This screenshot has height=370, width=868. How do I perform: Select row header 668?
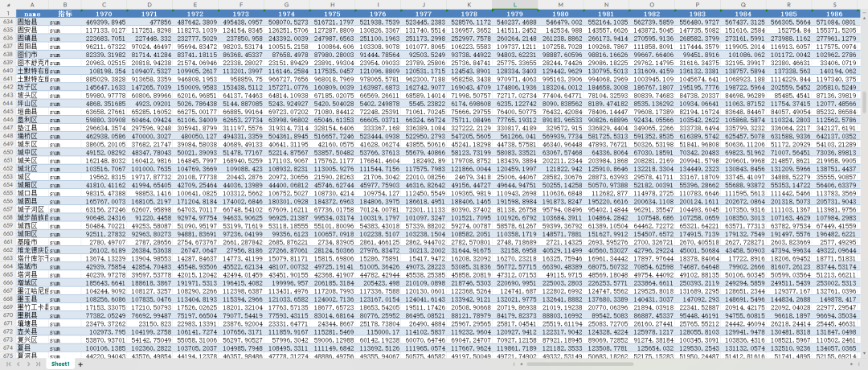[x=8, y=298]
